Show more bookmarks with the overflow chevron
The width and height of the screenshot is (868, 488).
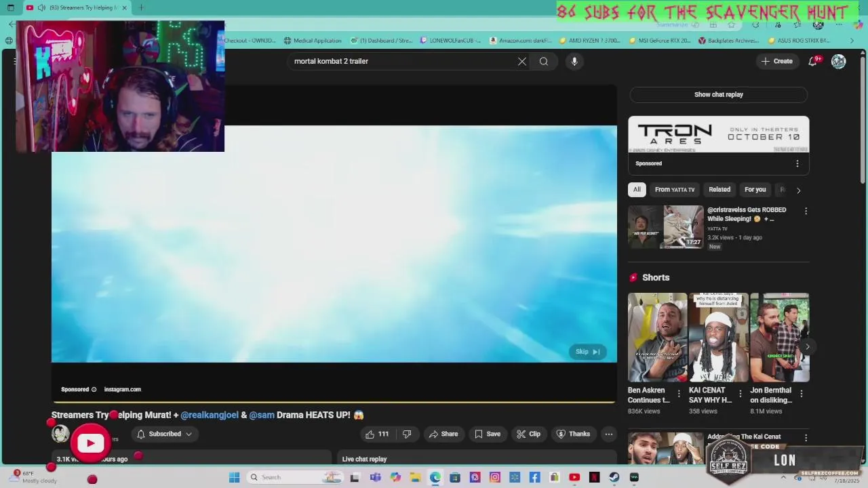(852, 41)
